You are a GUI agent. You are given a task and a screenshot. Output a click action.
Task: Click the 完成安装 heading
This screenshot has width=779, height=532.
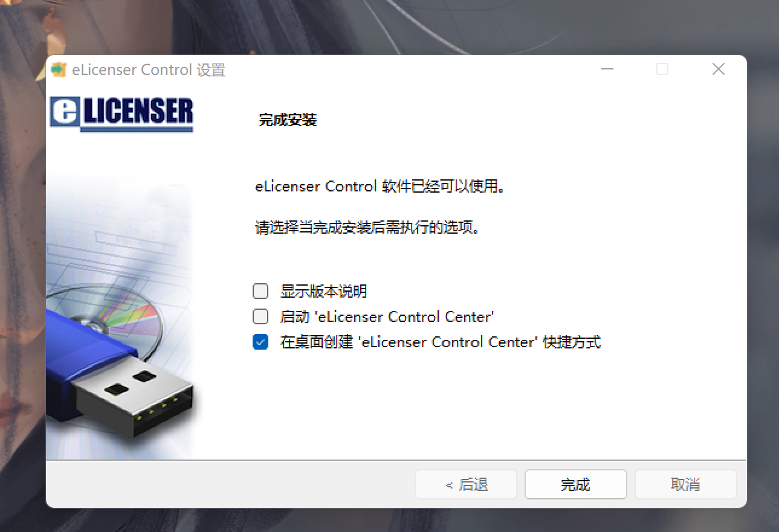pos(288,120)
